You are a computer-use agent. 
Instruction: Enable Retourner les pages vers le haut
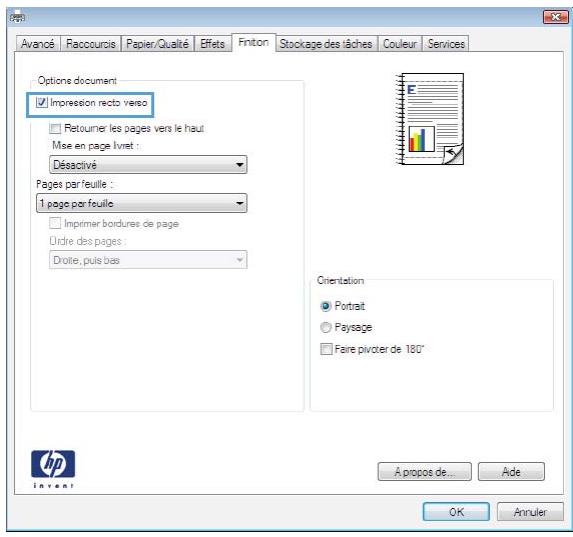pyautogui.click(x=55, y=128)
